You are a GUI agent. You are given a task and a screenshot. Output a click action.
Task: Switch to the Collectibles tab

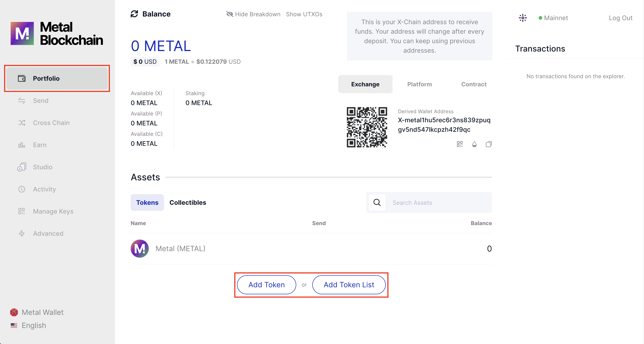click(187, 202)
